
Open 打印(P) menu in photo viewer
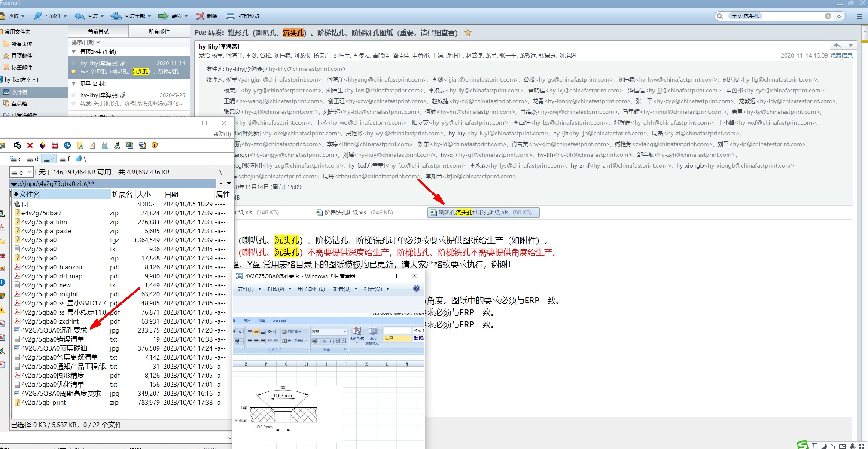click(x=279, y=289)
